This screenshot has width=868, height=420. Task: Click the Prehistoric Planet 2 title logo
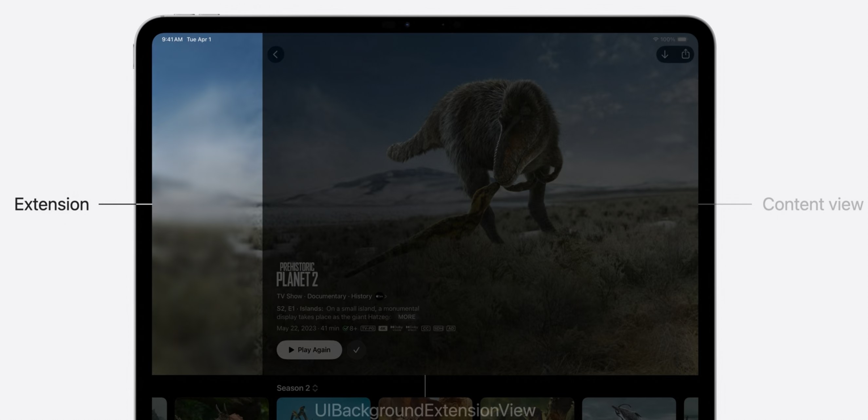point(297,275)
